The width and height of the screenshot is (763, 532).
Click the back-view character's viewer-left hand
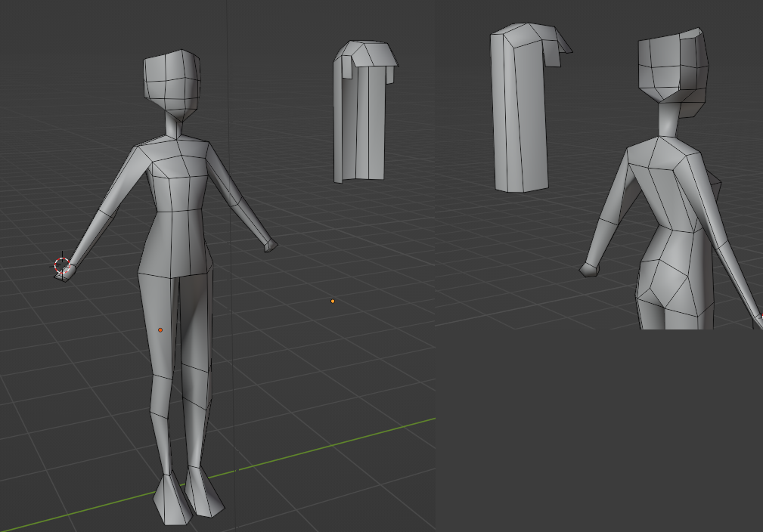pyautogui.click(x=589, y=269)
